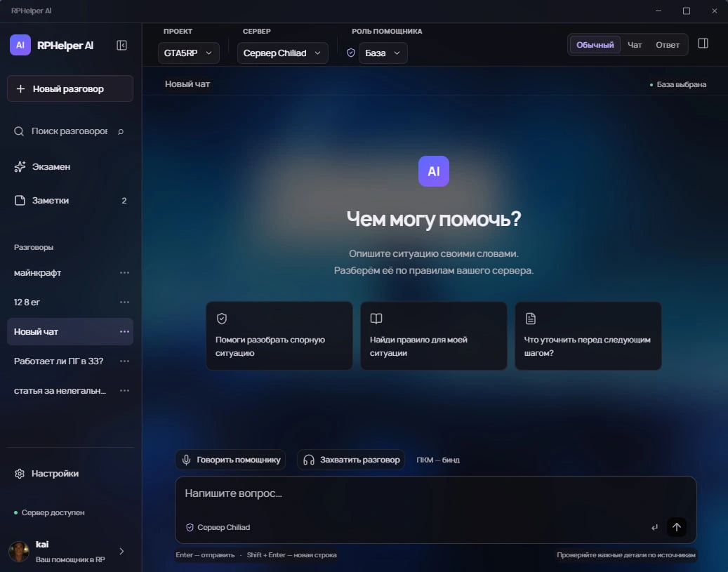Click the kai profile name

[42, 544]
